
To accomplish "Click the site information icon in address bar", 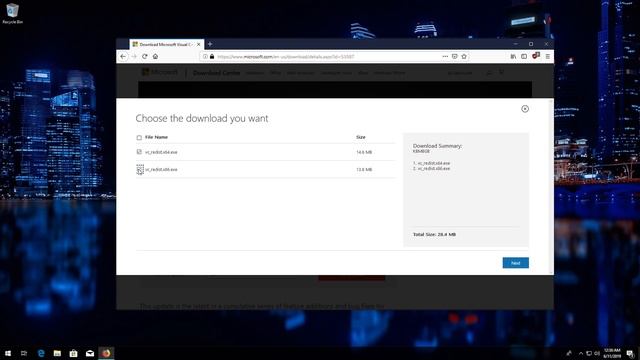I will point(205,57).
